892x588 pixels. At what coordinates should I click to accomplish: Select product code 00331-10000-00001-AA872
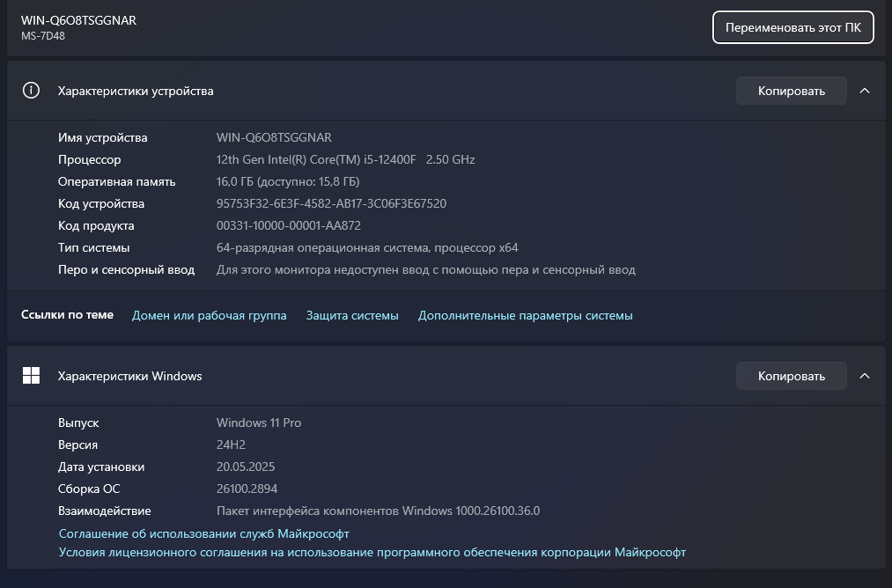pyautogui.click(x=289, y=225)
